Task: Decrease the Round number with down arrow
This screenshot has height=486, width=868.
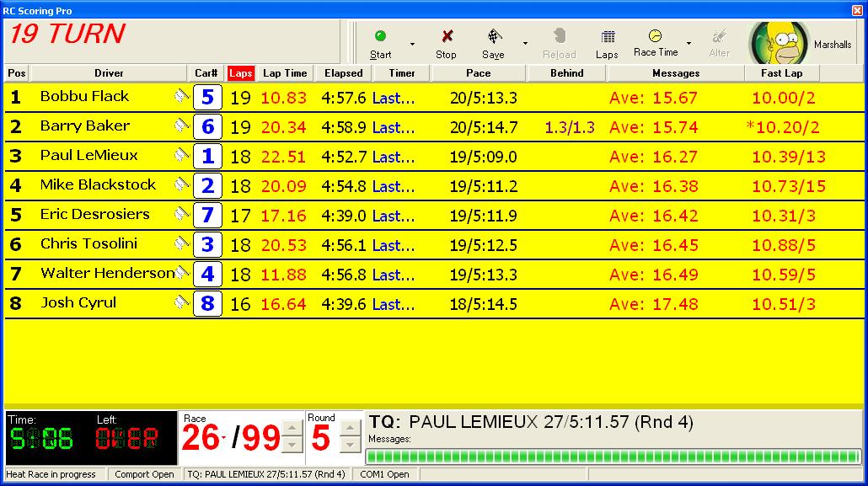Action: tap(350, 446)
